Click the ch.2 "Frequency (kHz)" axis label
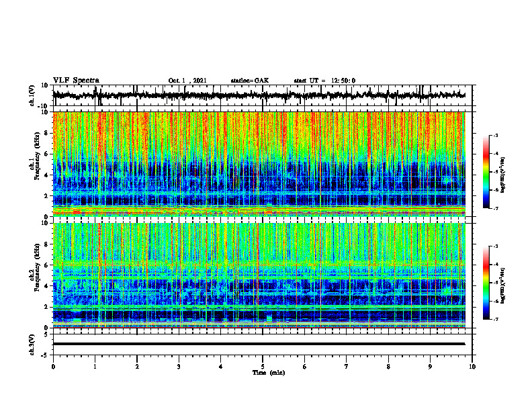The width and height of the screenshot is (532, 411). point(38,267)
